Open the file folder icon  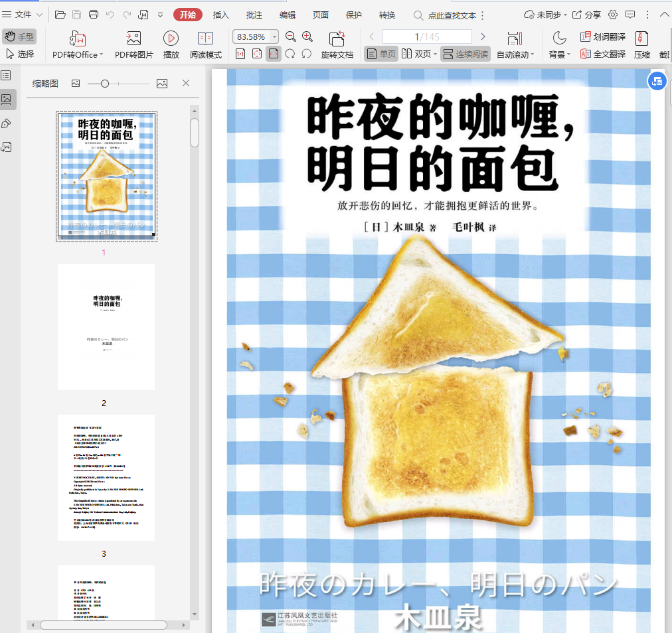[60, 15]
